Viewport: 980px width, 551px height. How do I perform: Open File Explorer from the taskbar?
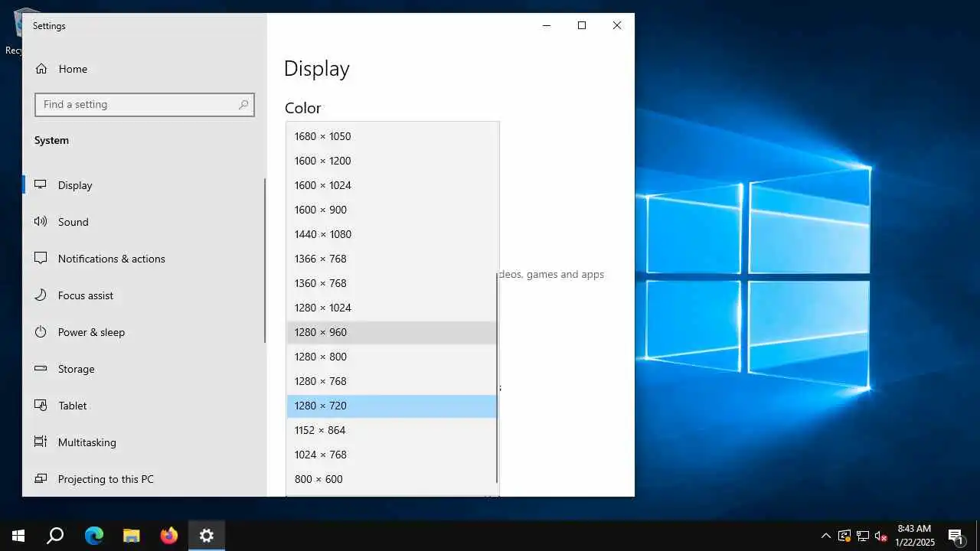point(131,536)
